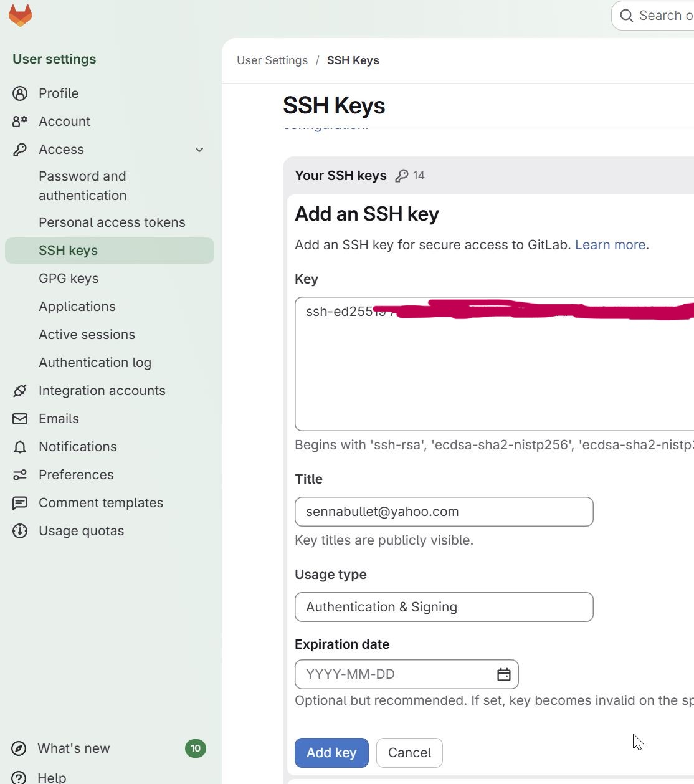Screen dimensions: 694x784
Task: Click the 'Add an SSH key' heading
Action: tap(367, 214)
